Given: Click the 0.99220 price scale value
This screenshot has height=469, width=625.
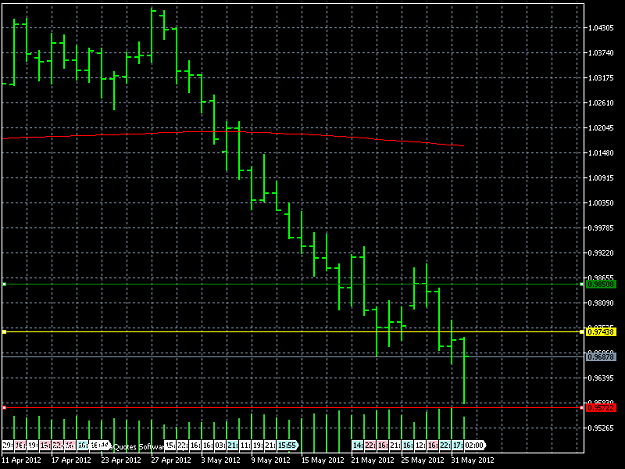Looking at the screenshot, I should pos(601,253).
